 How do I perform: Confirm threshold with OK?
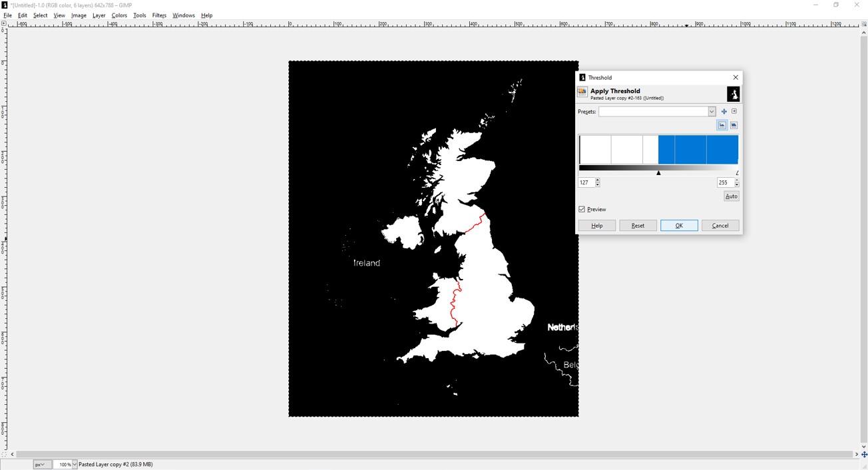[679, 226]
